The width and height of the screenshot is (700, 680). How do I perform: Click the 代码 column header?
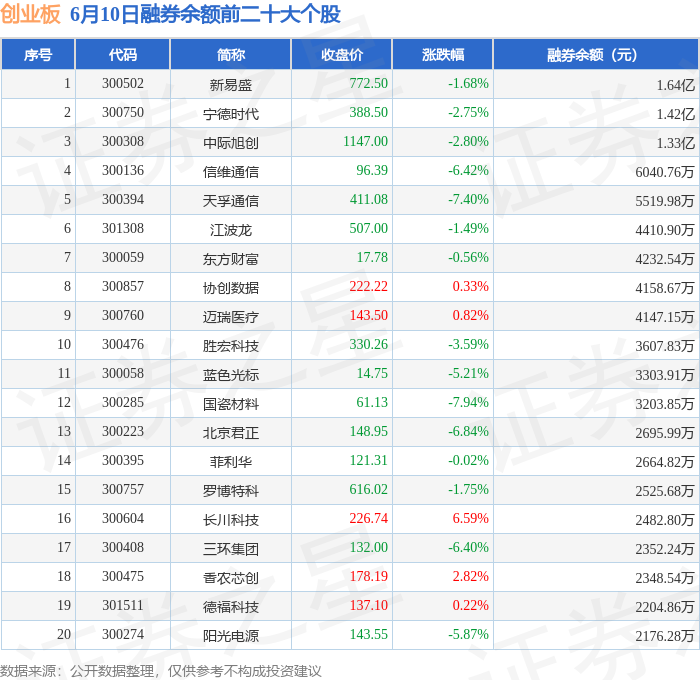point(123,55)
